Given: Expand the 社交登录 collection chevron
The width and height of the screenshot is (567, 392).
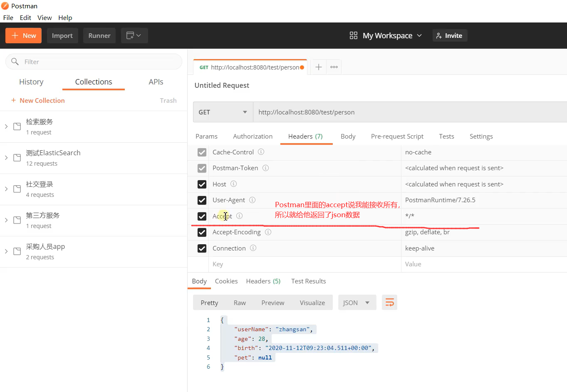Looking at the screenshot, I should pos(6,189).
